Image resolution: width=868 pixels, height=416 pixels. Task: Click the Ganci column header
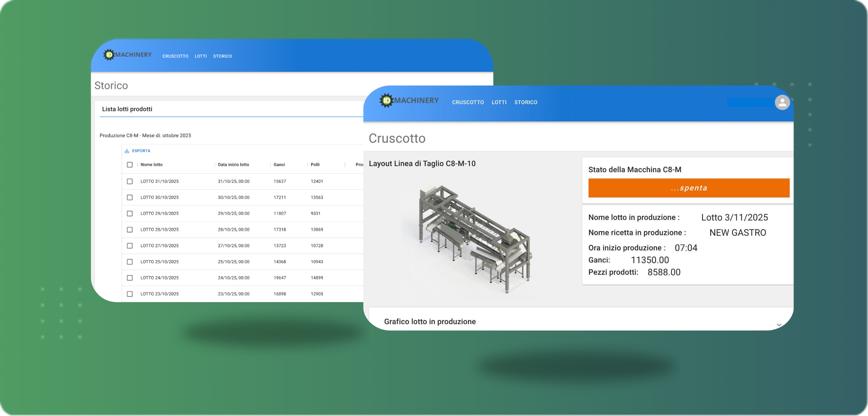[279, 165]
